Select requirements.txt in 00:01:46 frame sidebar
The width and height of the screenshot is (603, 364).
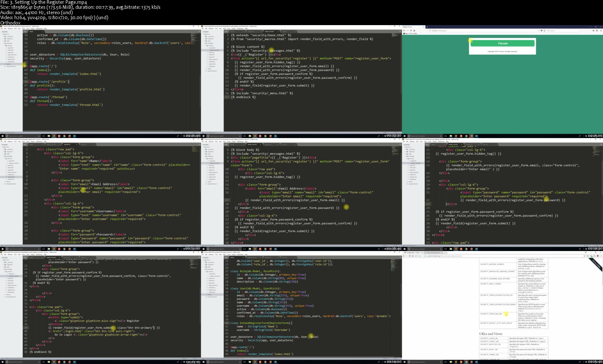point(11,66)
